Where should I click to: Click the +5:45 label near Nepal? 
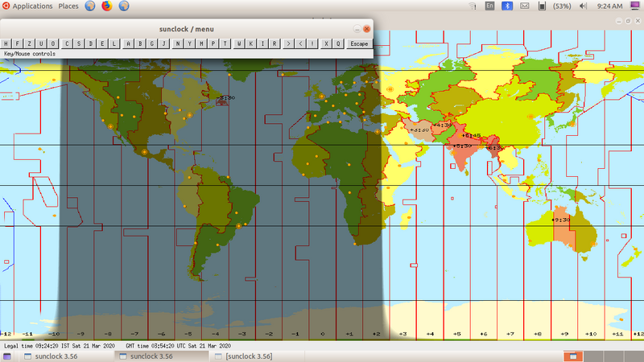[x=471, y=135]
